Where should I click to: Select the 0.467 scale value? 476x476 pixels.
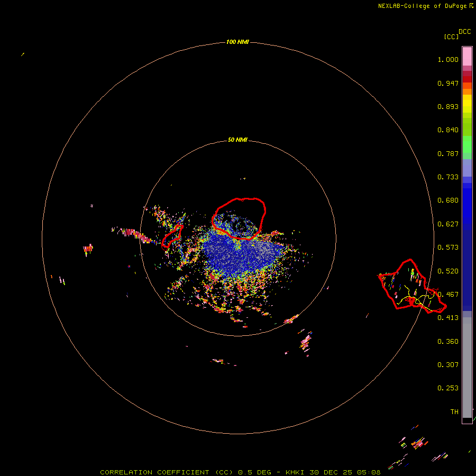coord(448,295)
